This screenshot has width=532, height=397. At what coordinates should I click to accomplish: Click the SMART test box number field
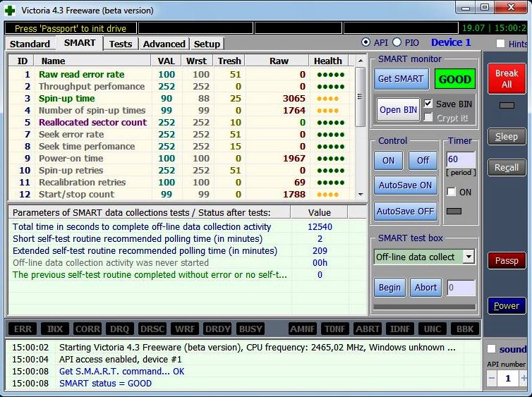click(x=461, y=288)
